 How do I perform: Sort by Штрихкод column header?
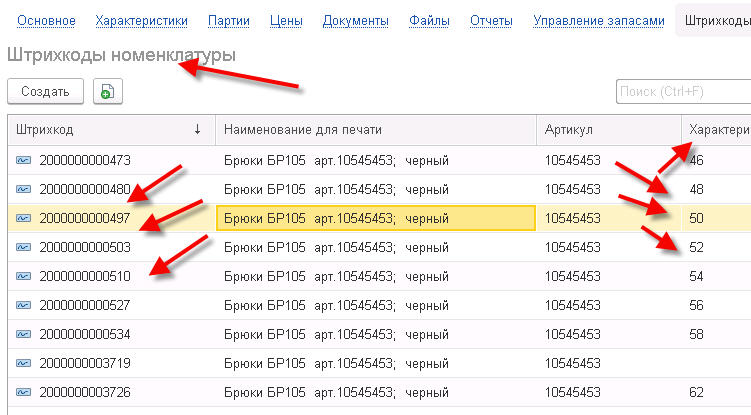(x=111, y=129)
